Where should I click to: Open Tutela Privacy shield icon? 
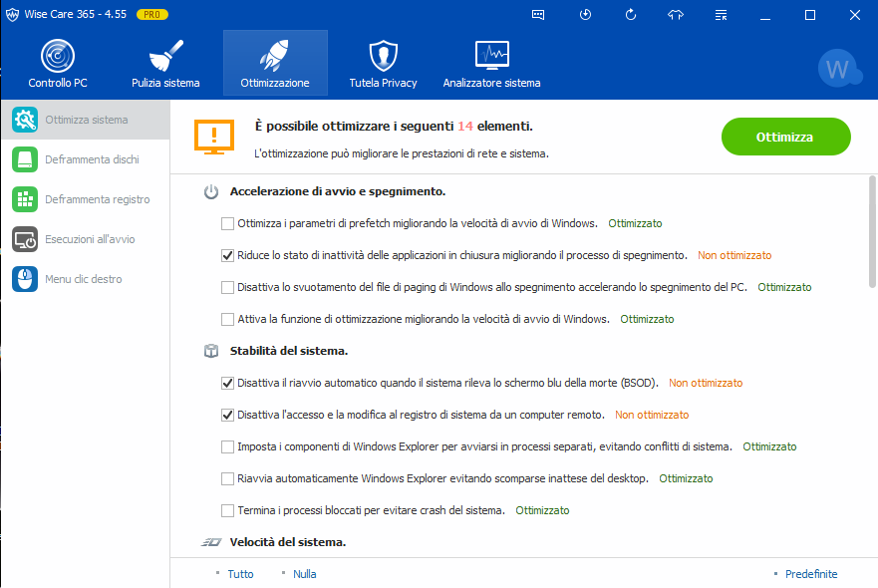[383, 56]
